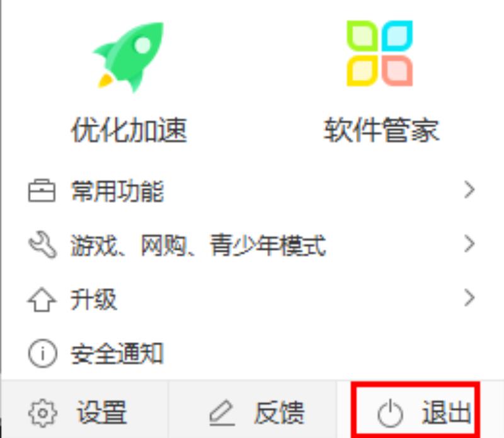The image size is (504, 438).
Task: Select 游戏、网购、青少年模式 menu item
Action: point(252,245)
